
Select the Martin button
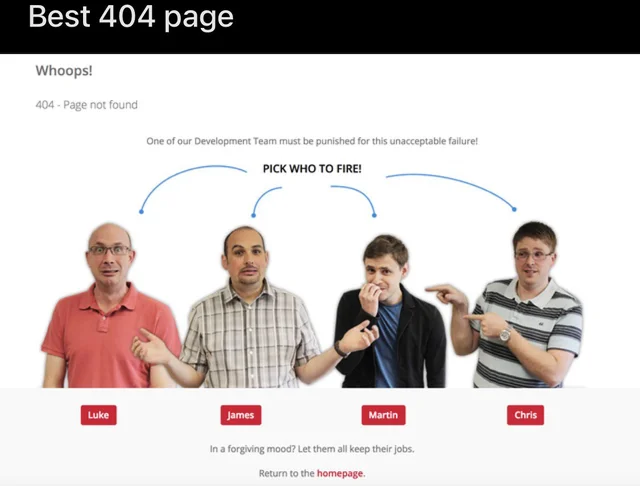pos(383,415)
